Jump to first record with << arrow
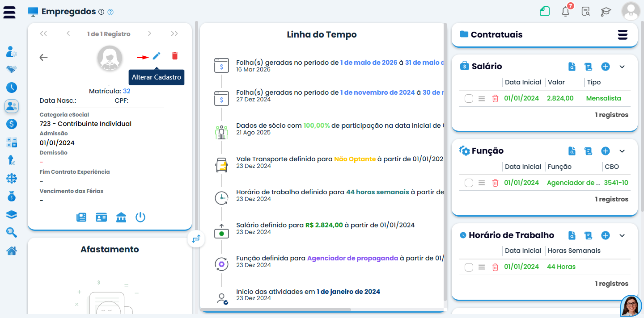This screenshot has height=318, width=644. [x=43, y=33]
